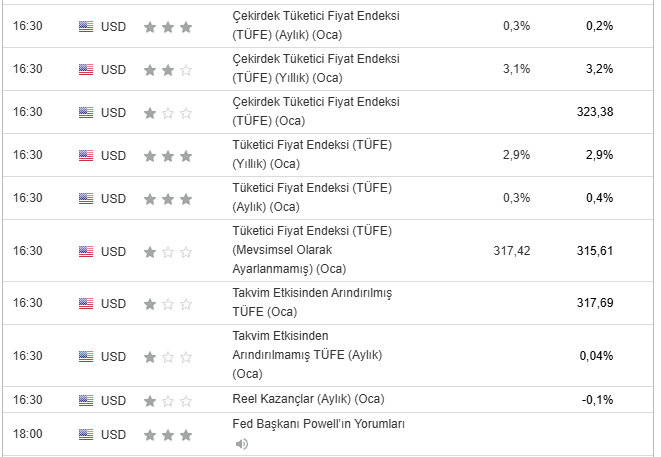Image resolution: width=661 pixels, height=457 pixels.
Task: Click the US flag in Reel Kazançlar row
Action: pyautogui.click(x=86, y=400)
